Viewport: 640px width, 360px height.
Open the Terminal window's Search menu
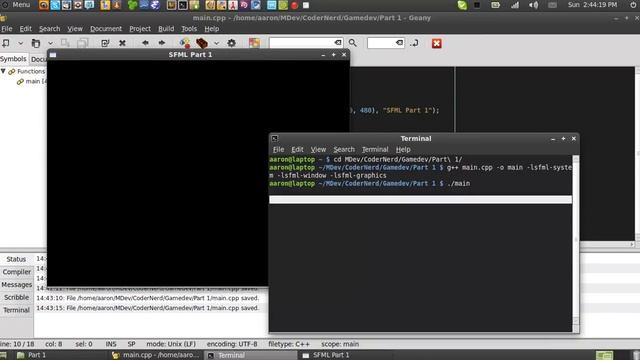[x=344, y=149]
